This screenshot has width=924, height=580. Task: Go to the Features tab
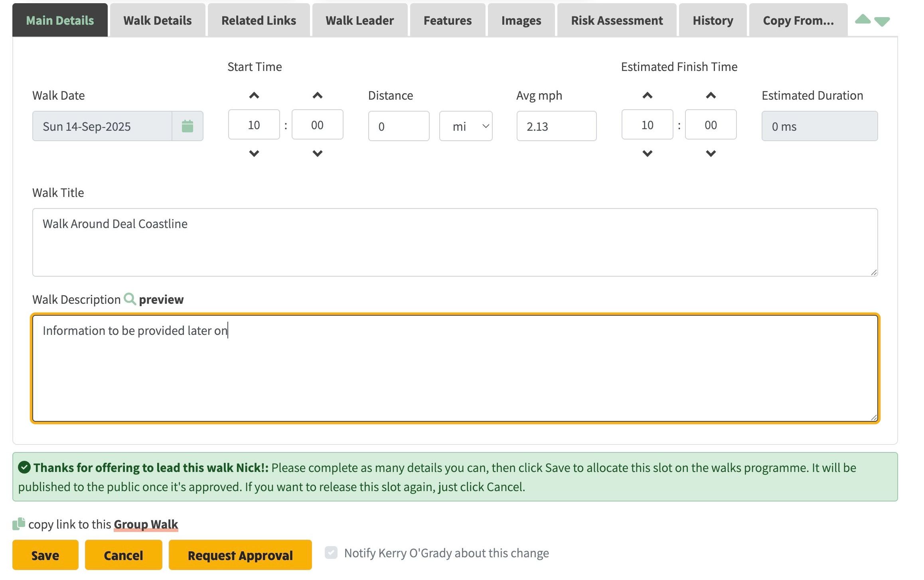click(448, 20)
